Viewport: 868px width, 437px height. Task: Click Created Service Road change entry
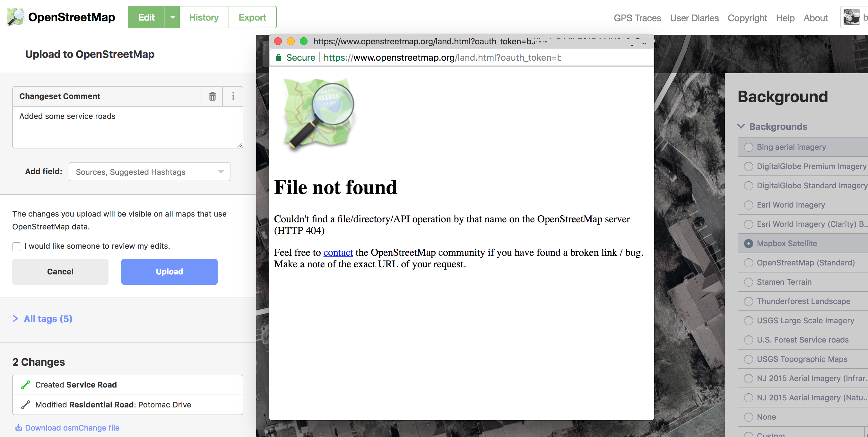click(x=128, y=385)
